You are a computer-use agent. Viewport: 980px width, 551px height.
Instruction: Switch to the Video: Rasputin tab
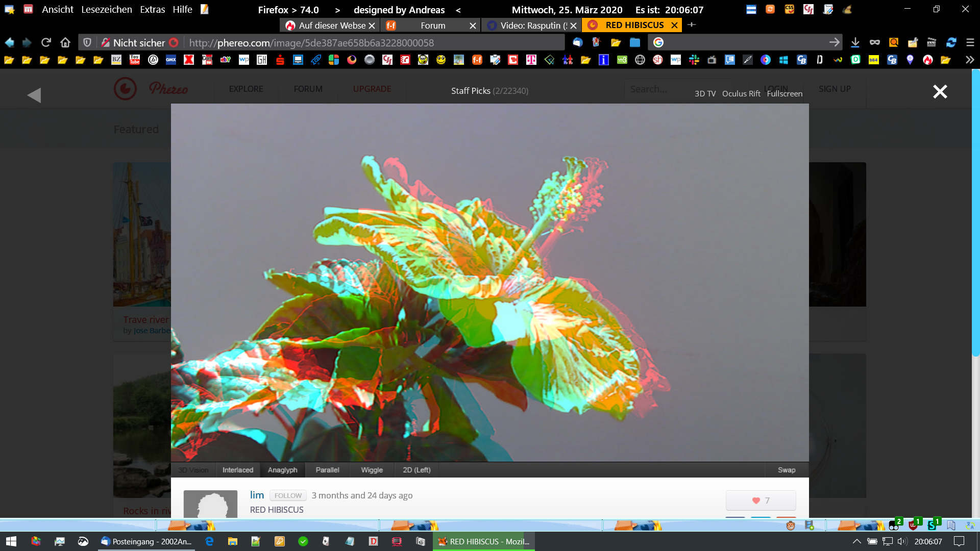pyautogui.click(x=531, y=26)
